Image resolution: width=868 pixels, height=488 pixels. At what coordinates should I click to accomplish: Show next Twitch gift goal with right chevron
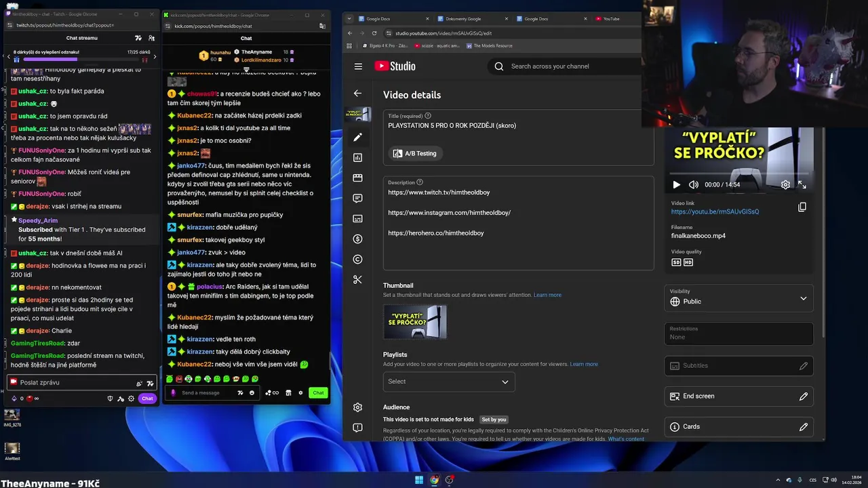pyautogui.click(x=155, y=56)
